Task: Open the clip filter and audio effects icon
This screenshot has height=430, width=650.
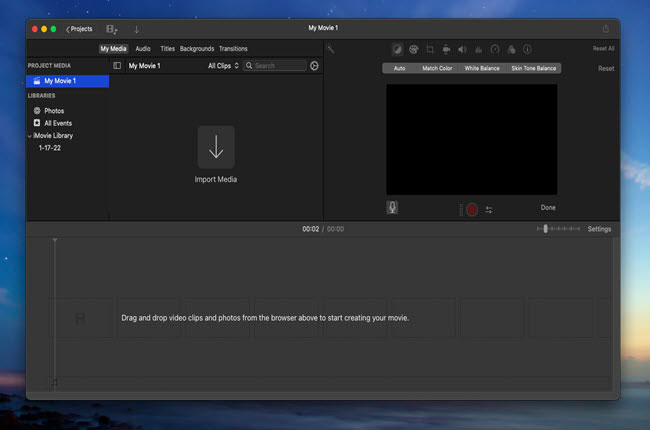Action: (512, 50)
